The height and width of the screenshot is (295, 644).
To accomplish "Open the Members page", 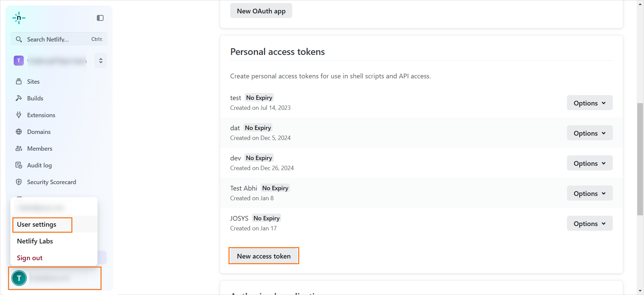I will pos(40,148).
